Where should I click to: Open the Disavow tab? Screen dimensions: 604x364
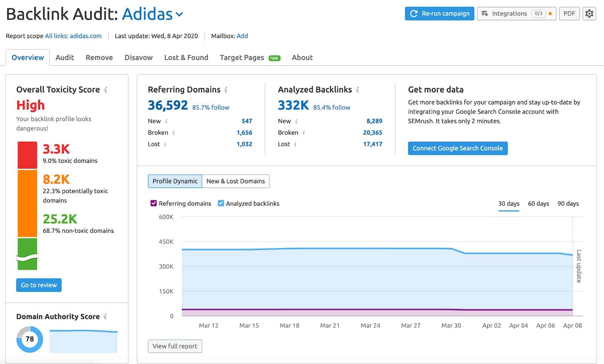(x=139, y=57)
